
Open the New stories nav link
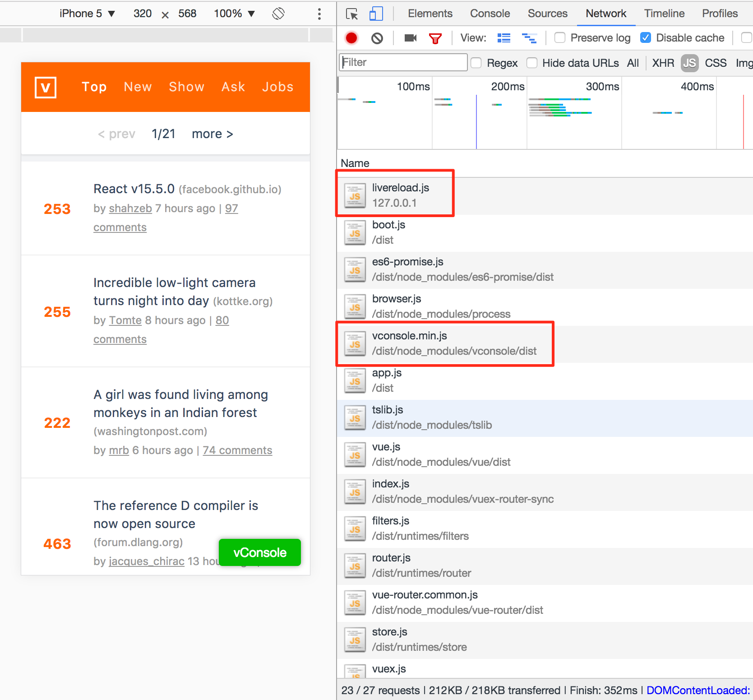138,87
